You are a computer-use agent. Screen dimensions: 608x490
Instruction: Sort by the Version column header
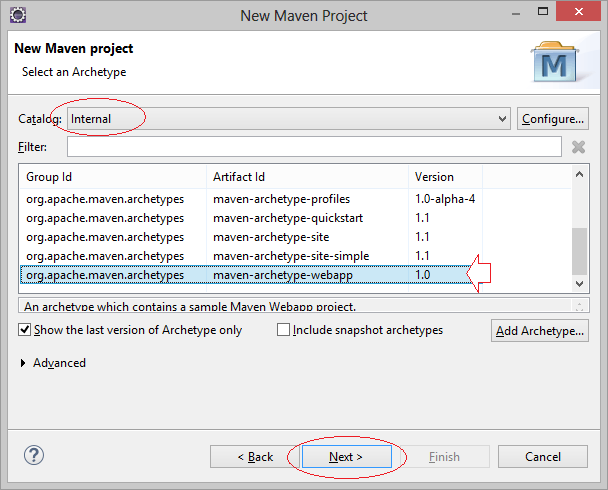(x=445, y=177)
